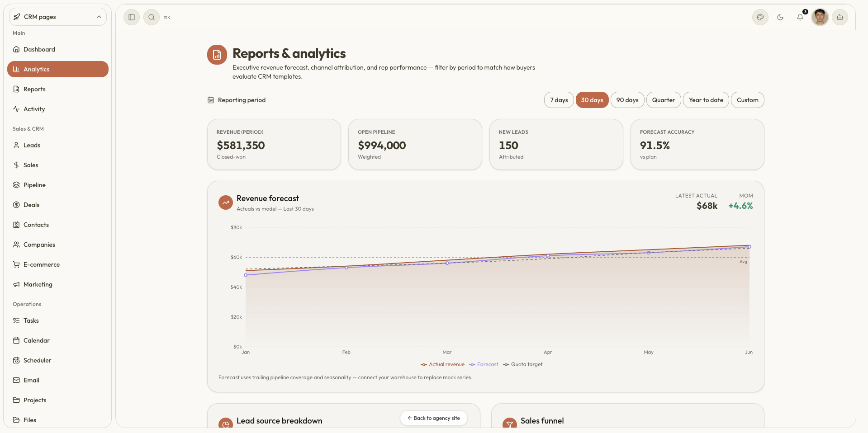The width and height of the screenshot is (868, 433).
Task: Click the Forecast Accuracy card
Action: coord(697,145)
